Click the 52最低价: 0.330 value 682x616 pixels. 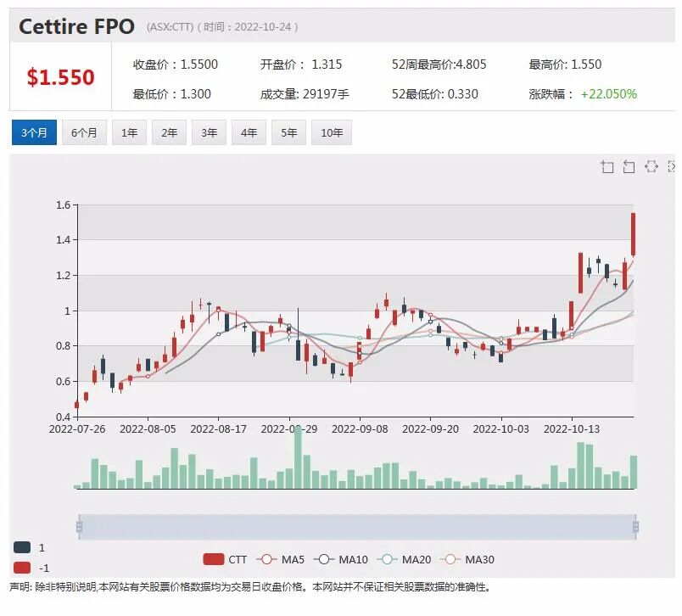(x=434, y=94)
